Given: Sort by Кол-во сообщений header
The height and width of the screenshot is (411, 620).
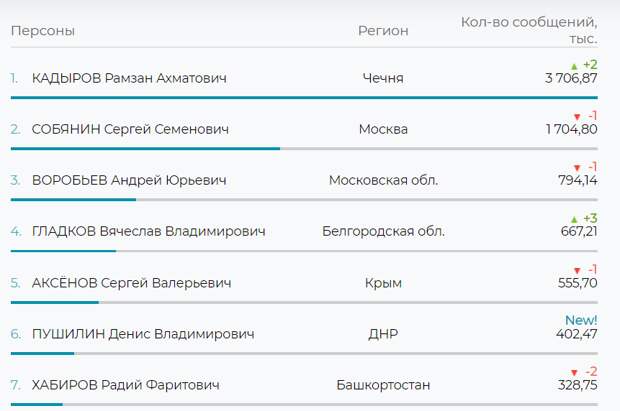Looking at the screenshot, I should tap(529, 30).
